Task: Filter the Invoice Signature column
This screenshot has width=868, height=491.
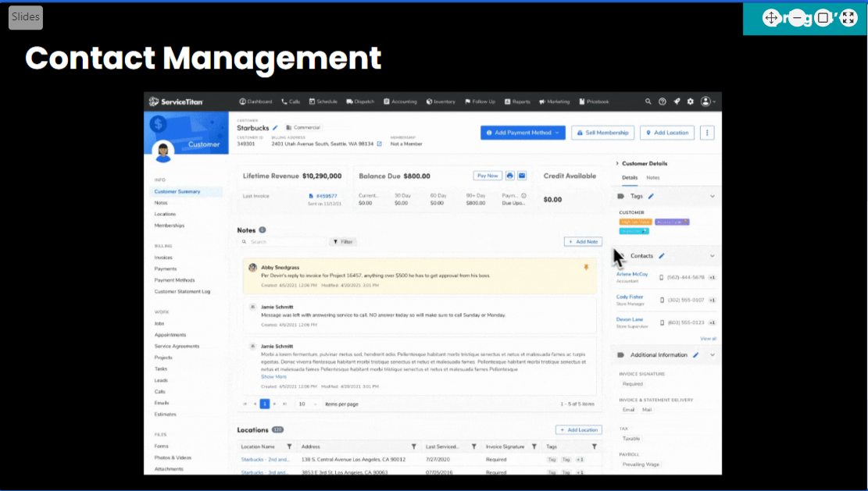Action: coord(534,447)
